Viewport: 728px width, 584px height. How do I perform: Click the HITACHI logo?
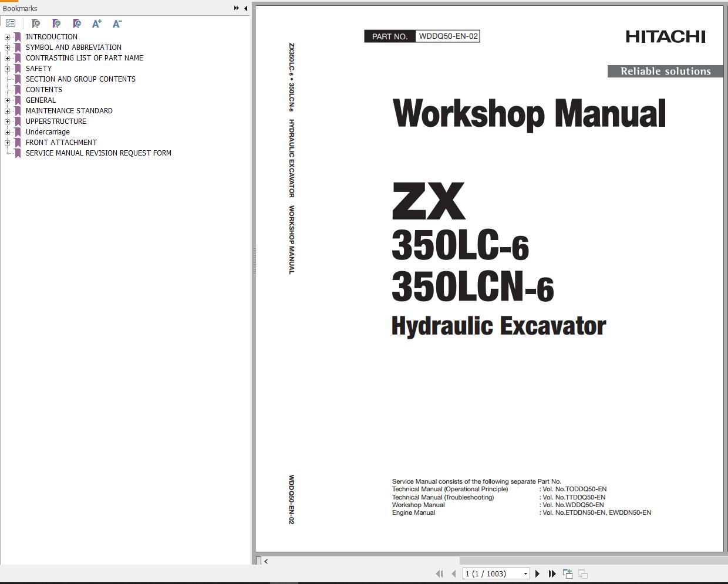[665, 36]
